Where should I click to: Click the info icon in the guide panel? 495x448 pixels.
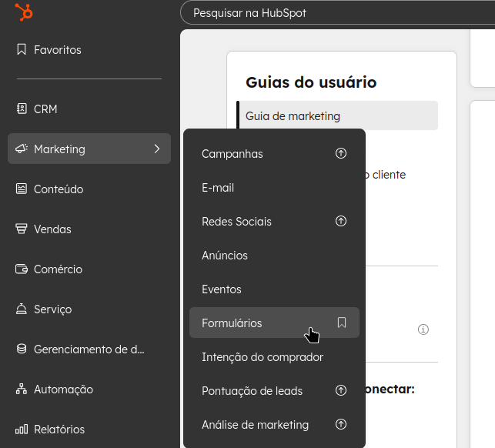coord(423,329)
